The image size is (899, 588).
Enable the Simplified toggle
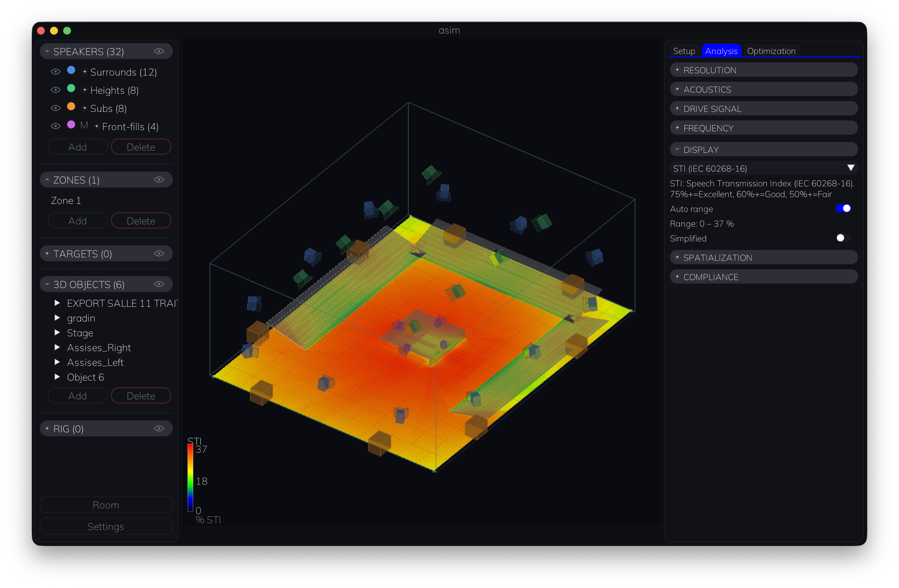click(x=843, y=238)
